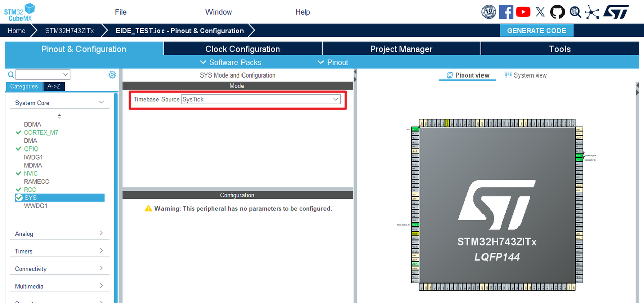The height and width of the screenshot is (303, 644).
Task: Open the GitHub icon link
Action: tap(557, 12)
